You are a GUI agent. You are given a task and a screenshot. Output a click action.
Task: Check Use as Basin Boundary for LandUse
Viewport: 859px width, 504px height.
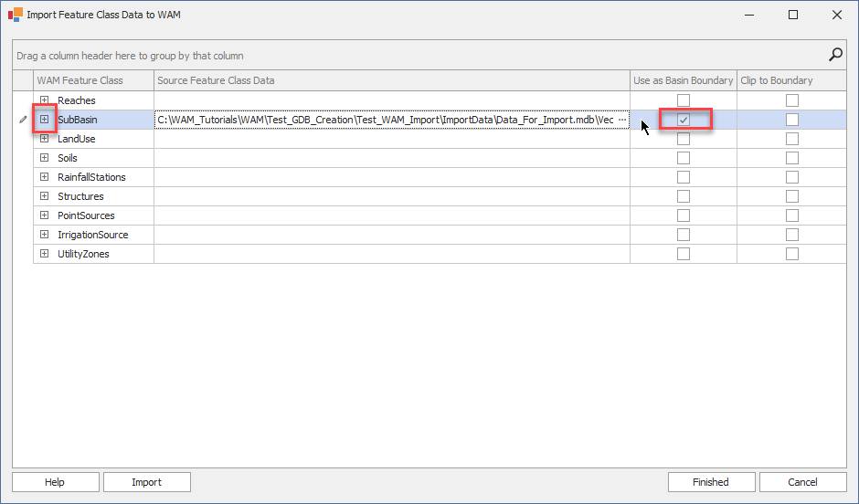point(684,139)
